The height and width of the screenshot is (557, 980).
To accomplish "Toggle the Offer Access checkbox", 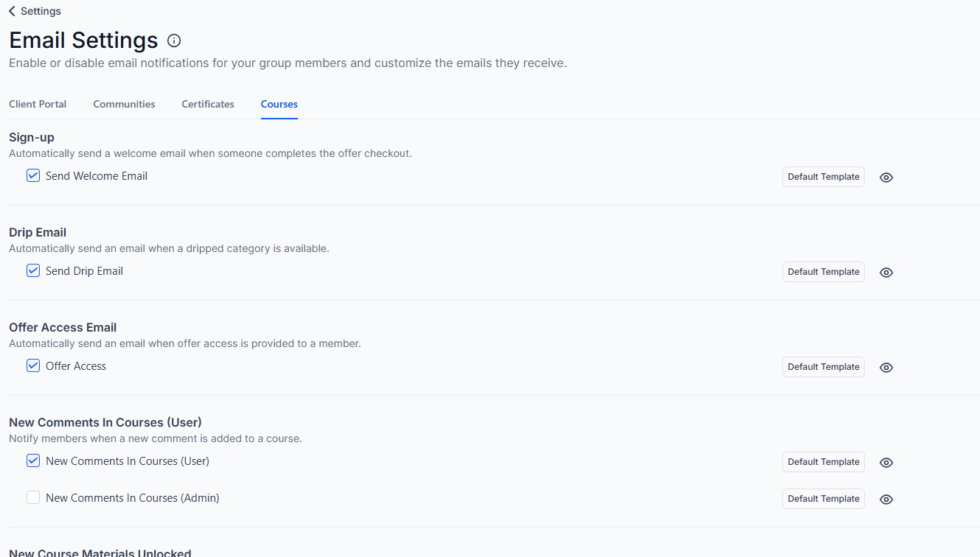I will click(x=33, y=366).
